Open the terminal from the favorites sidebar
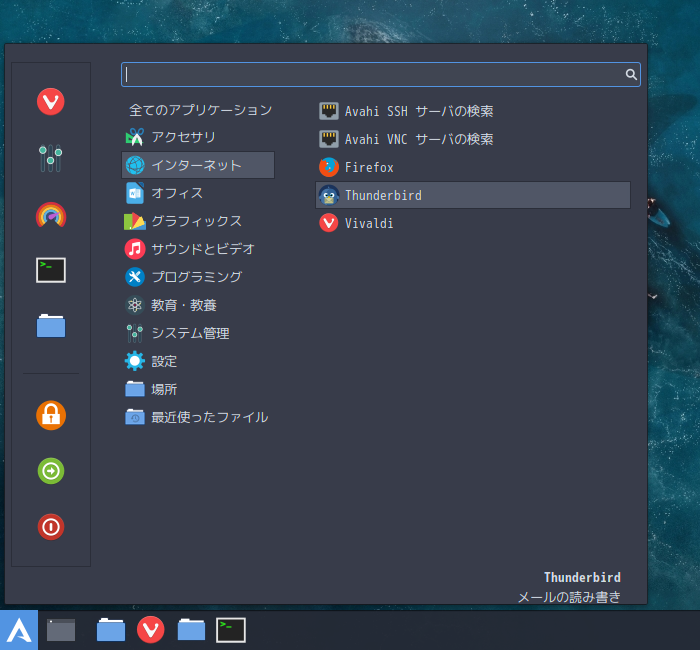 [x=51, y=270]
